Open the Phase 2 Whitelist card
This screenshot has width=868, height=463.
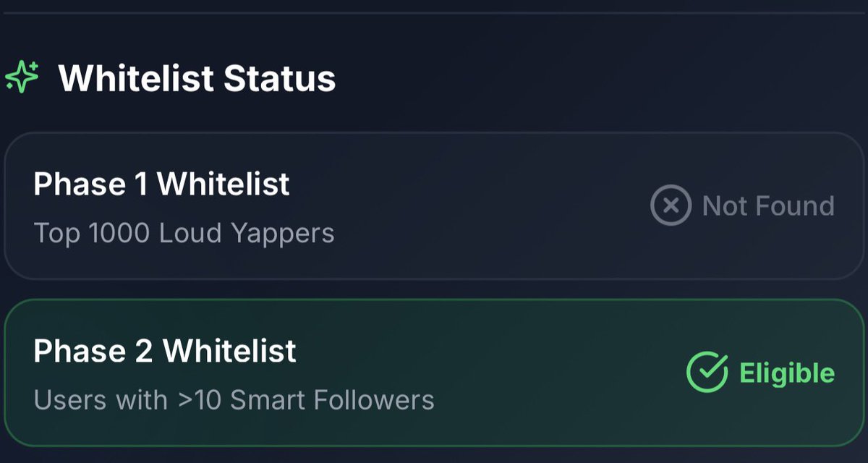tap(435, 373)
